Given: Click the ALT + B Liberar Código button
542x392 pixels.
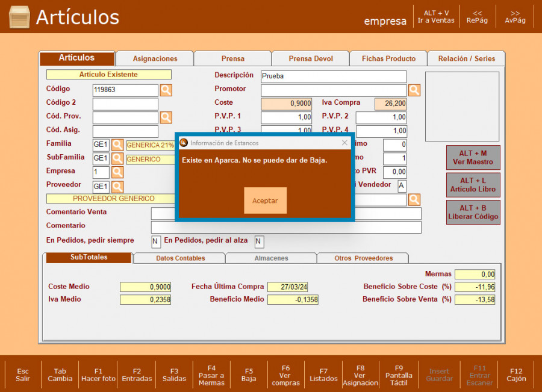Looking at the screenshot, I should tap(472, 212).
